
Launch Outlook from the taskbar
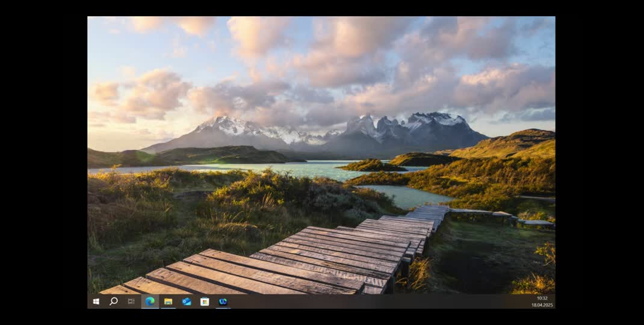pos(187,302)
